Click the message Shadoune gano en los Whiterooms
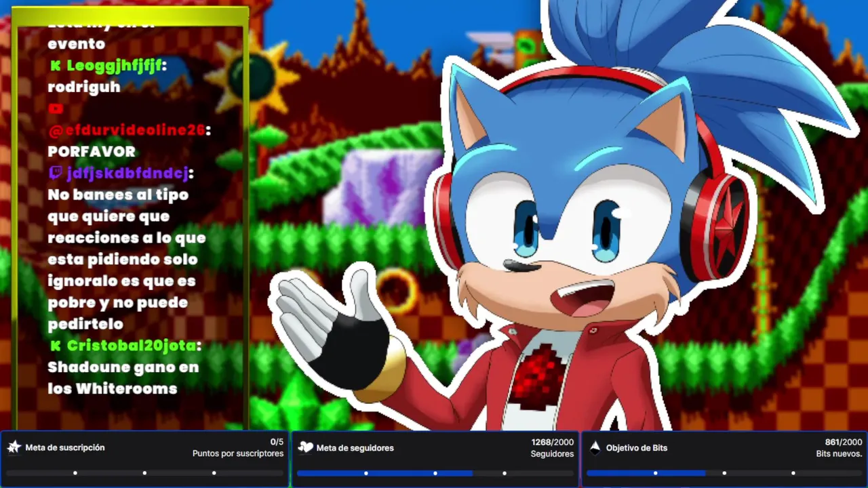 tap(123, 378)
